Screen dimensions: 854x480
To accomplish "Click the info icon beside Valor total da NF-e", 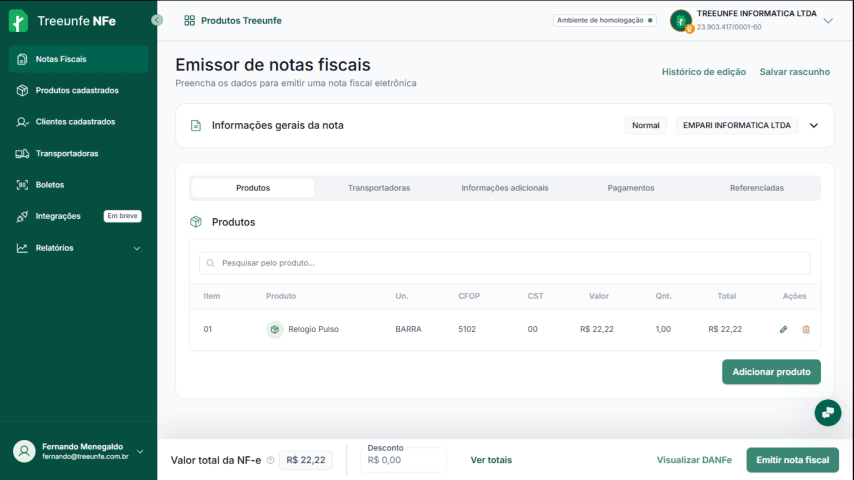I will point(270,460).
